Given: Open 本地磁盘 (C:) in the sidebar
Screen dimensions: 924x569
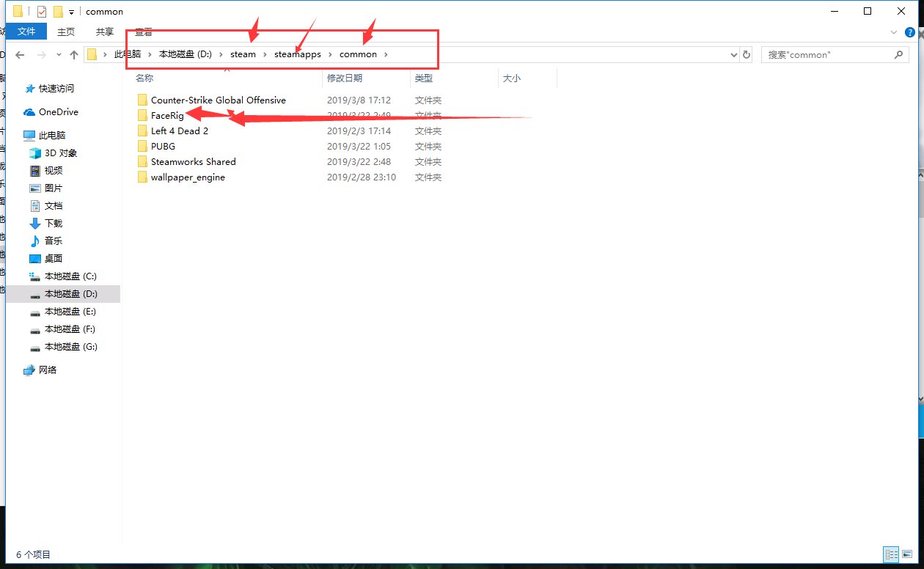Looking at the screenshot, I should [70, 276].
